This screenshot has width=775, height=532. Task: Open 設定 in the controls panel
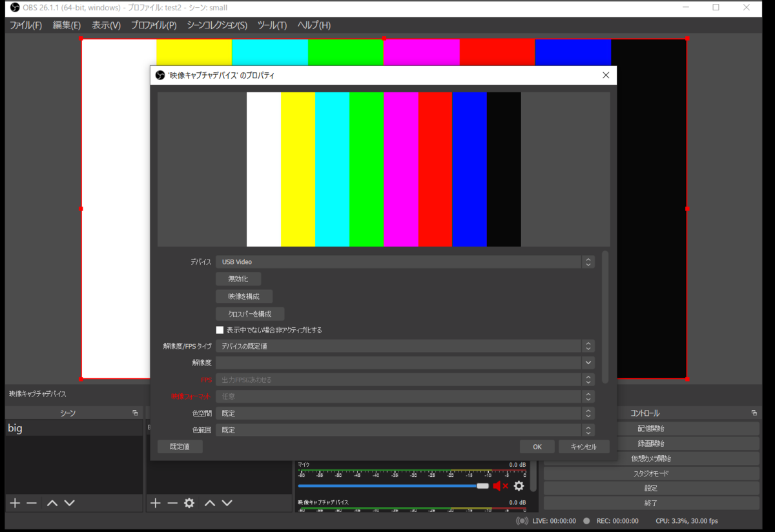pos(651,488)
